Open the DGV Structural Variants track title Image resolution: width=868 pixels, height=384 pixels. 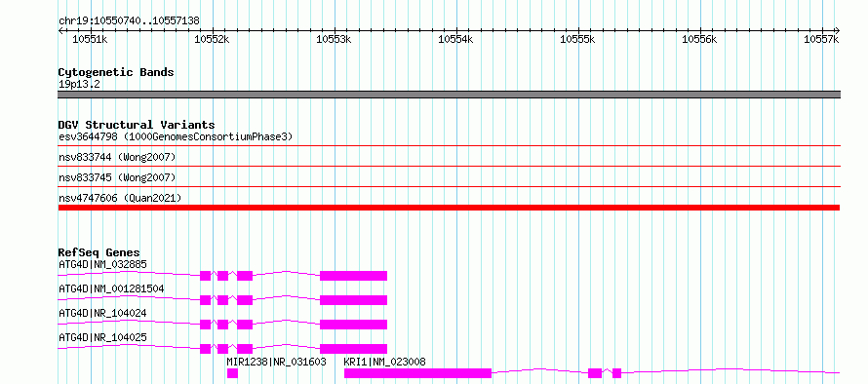click(x=137, y=125)
